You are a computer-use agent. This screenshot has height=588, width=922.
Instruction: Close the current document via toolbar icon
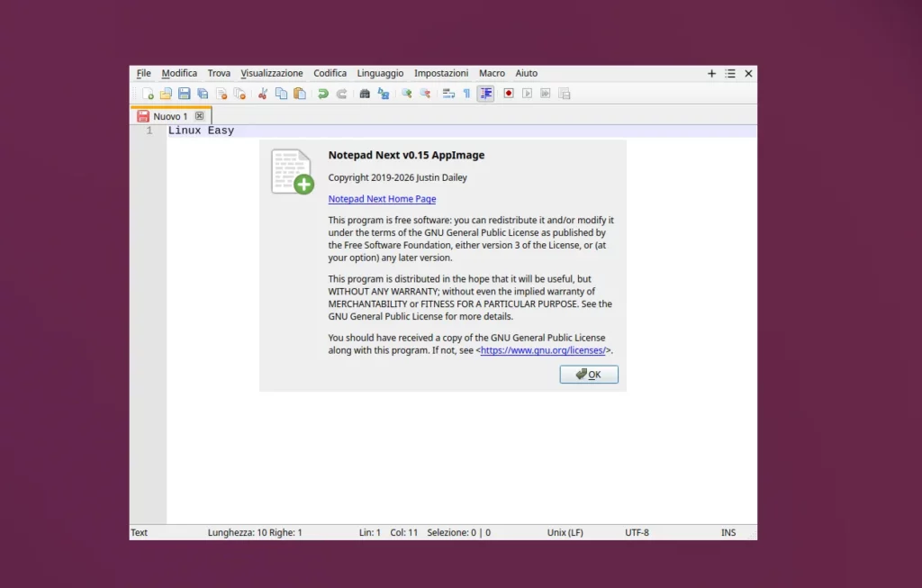(x=221, y=94)
